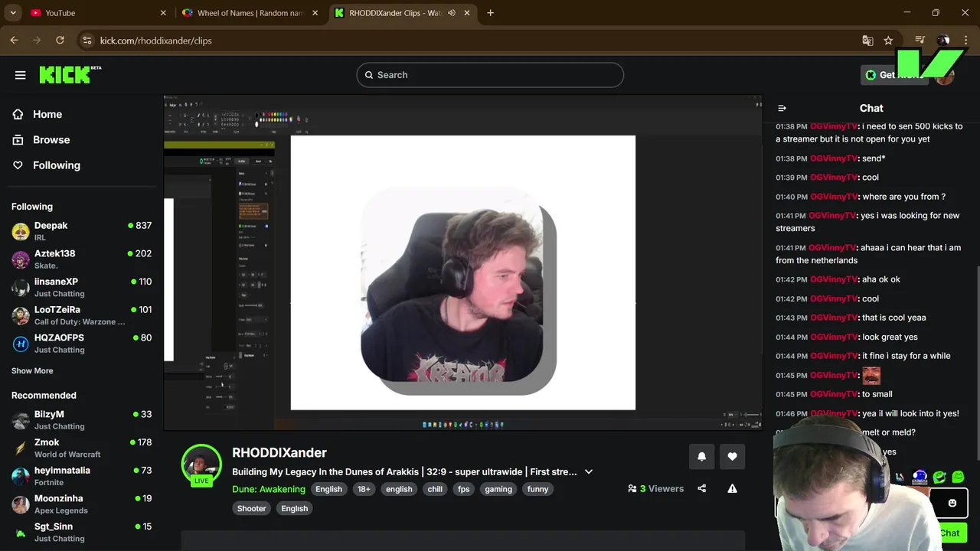980x551 pixels.
Task: Mute the RHODDIXander Clips tab audio
Action: 452,13
